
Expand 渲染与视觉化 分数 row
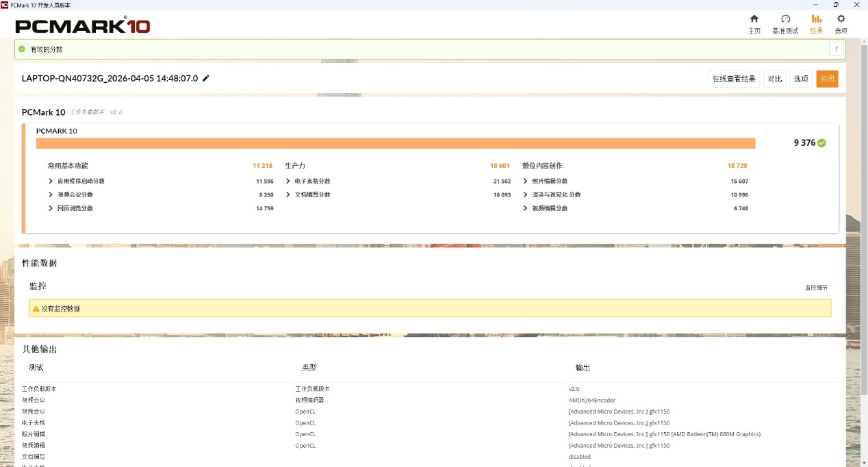click(525, 194)
